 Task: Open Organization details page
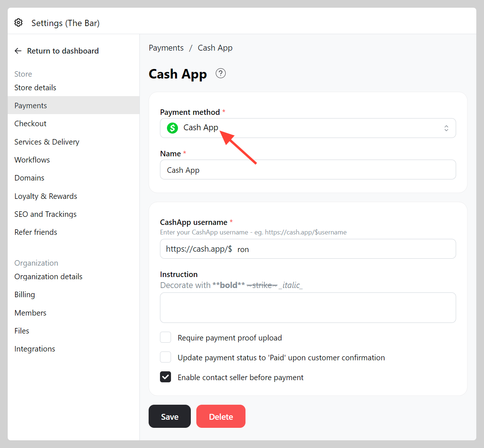(48, 277)
